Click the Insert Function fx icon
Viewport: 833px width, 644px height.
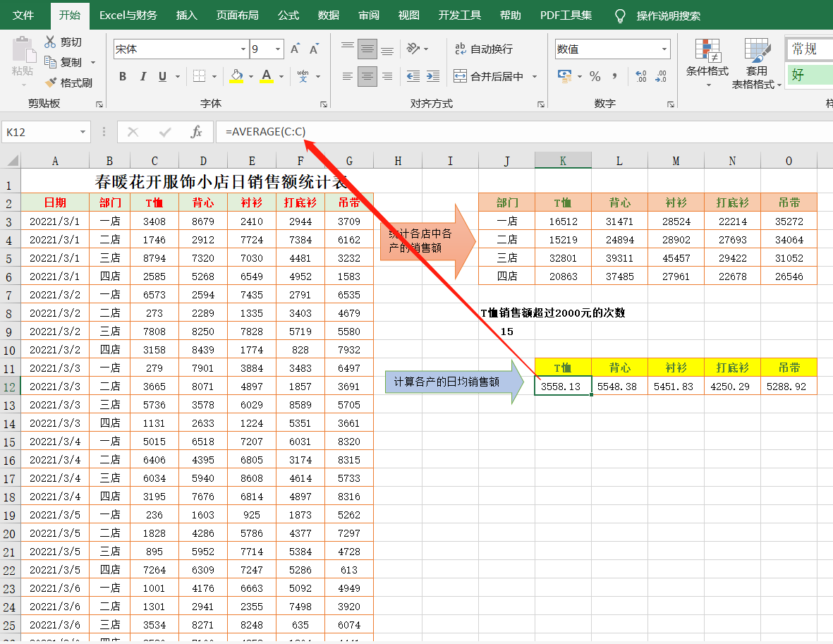[197, 132]
